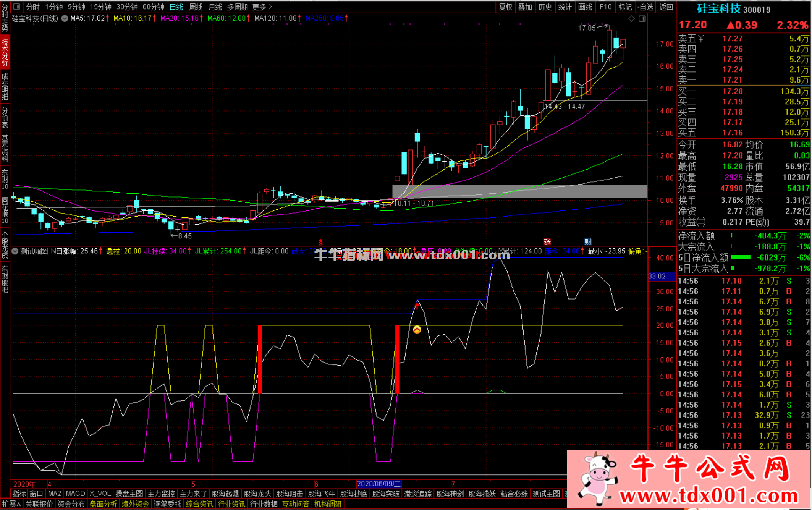The height and width of the screenshot is (510, 812).
Task: Select the 股海龙头 indicator tab
Action: pyautogui.click(x=257, y=494)
